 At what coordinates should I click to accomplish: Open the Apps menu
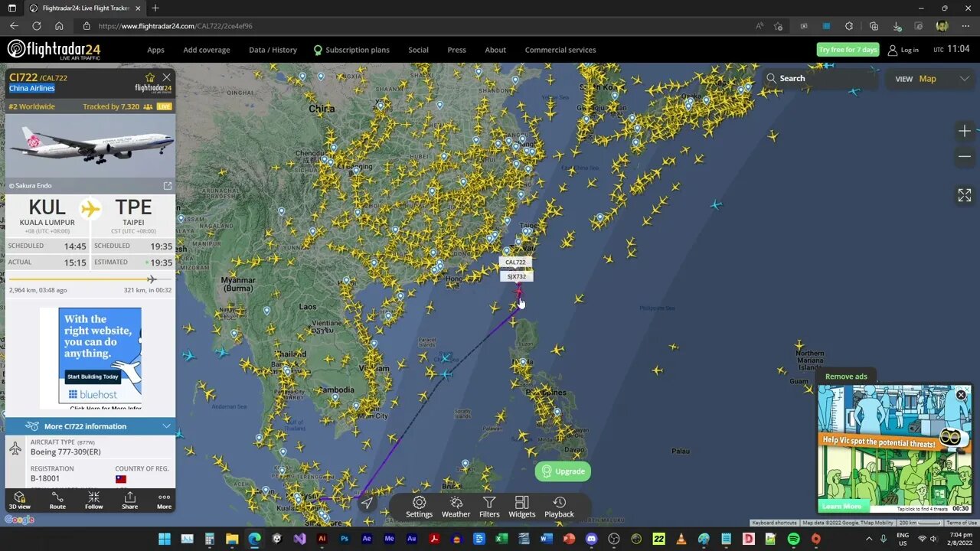(155, 50)
